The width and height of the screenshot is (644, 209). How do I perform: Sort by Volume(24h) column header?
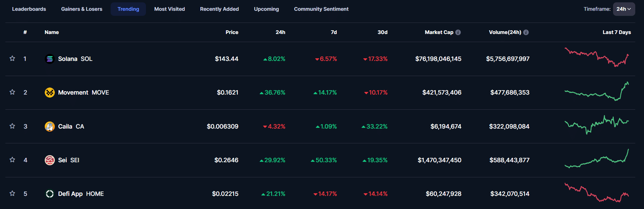pyautogui.click(x=505, y=32)
